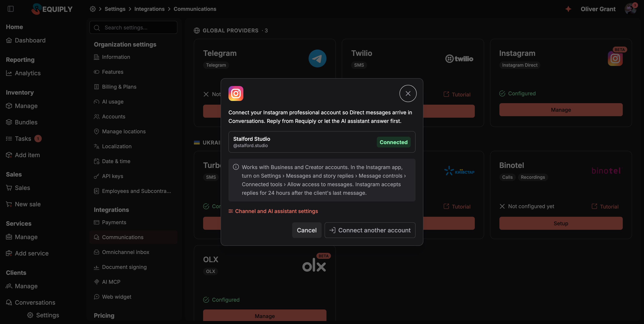Open the Twilio Tutorial link
This screenshot has height=324, width=644.
pyautogui.click(x=457, y=94)
